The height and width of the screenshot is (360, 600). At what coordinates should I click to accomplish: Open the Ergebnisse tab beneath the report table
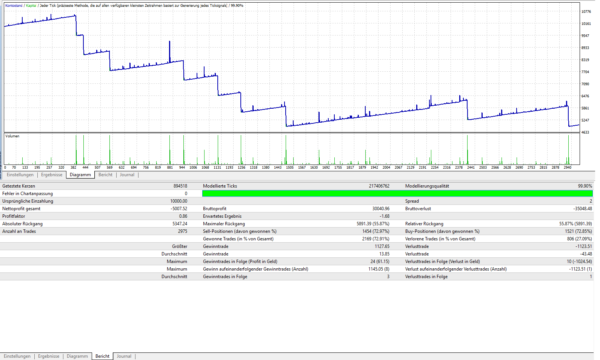tap(49, 356)
